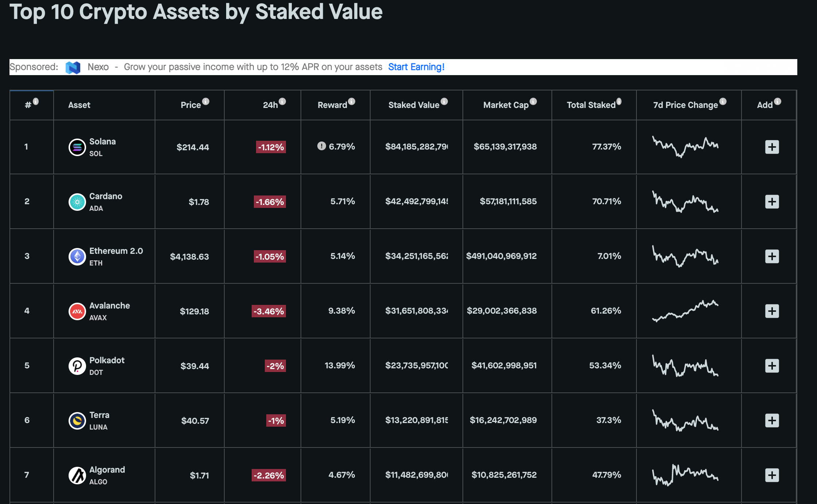Click the info icon beside 24h header

[x=282, y=101]
